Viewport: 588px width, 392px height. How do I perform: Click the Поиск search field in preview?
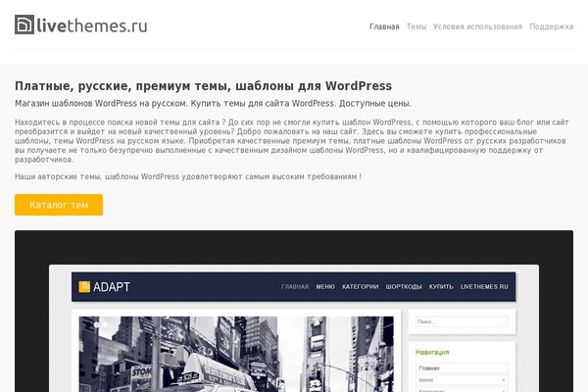pyautogui.click(x=462, y=321)
